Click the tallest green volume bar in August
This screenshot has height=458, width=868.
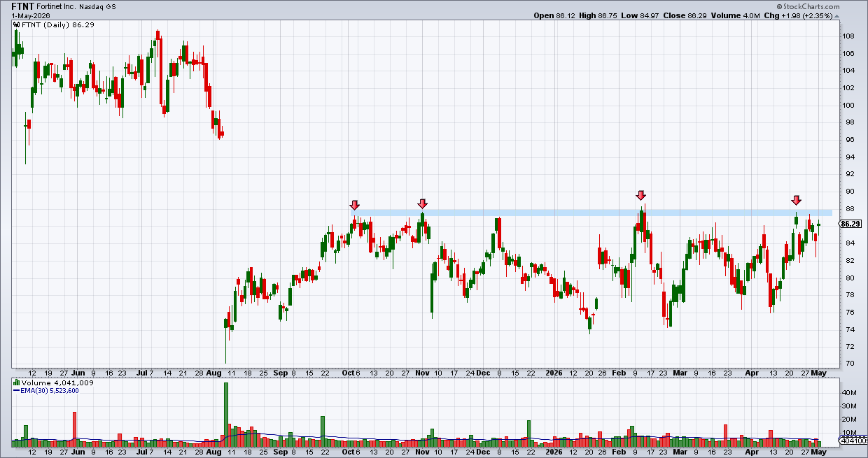click(226, 415)
